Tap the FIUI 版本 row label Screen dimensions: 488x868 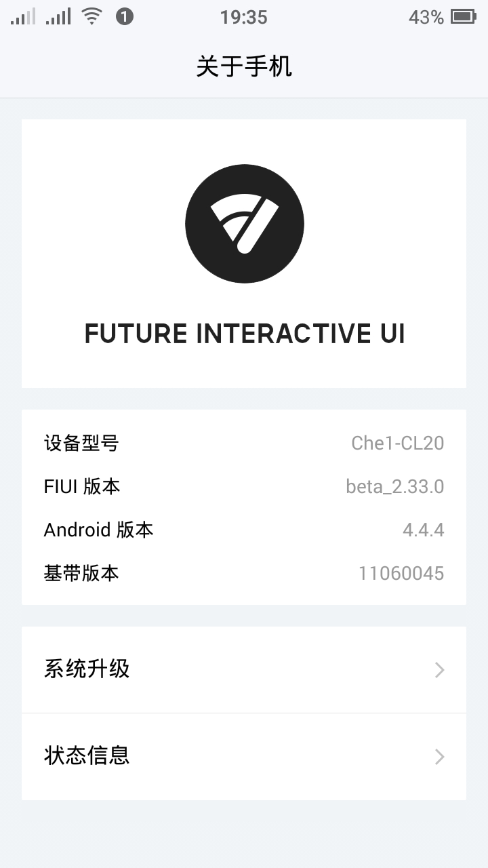[82, 487]
